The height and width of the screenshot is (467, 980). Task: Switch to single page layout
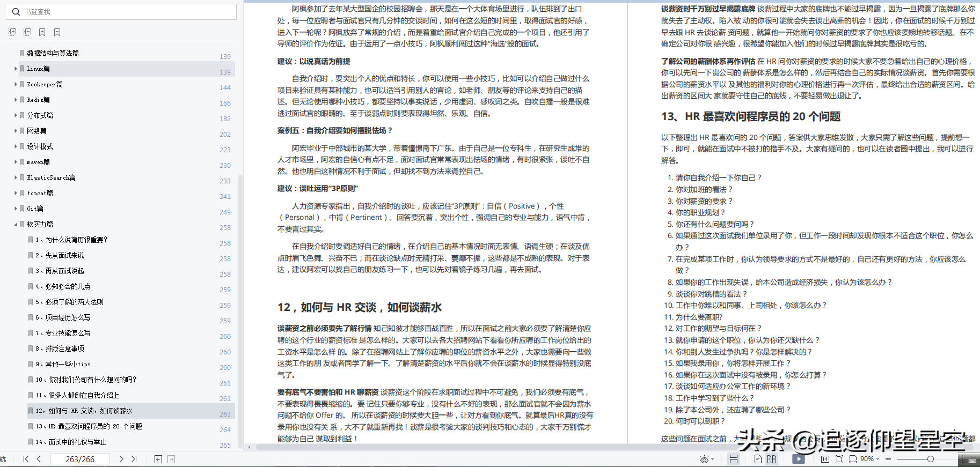tap(758, 459)
